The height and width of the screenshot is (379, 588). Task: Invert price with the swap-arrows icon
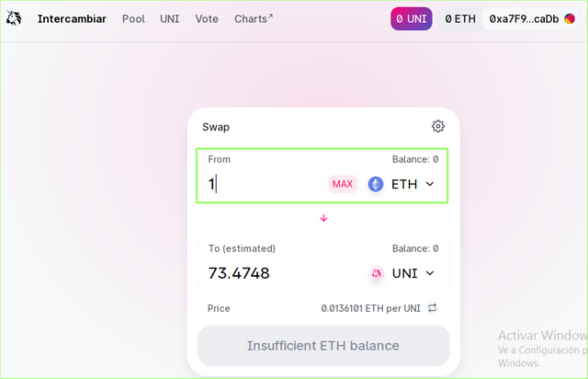(433, 308)
